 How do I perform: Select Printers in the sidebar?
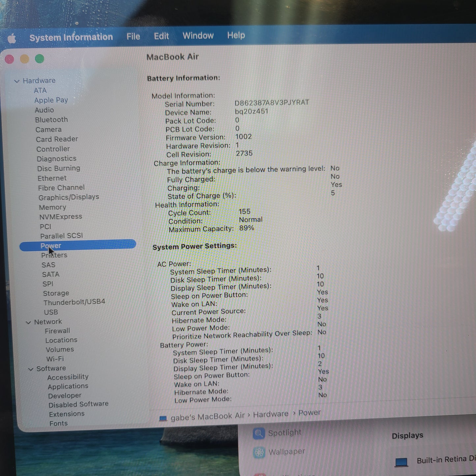pyautogui.click(x=54, y=255)
